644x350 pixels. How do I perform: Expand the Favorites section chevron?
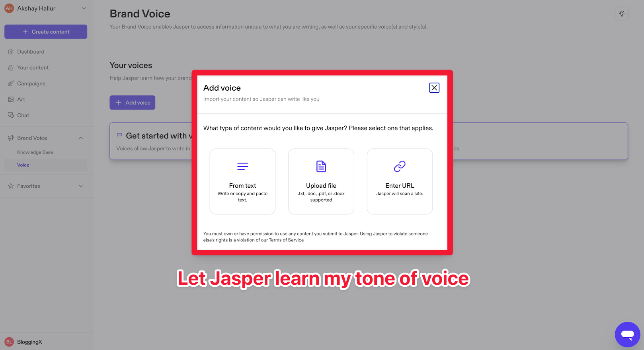(x=81, y=186)
